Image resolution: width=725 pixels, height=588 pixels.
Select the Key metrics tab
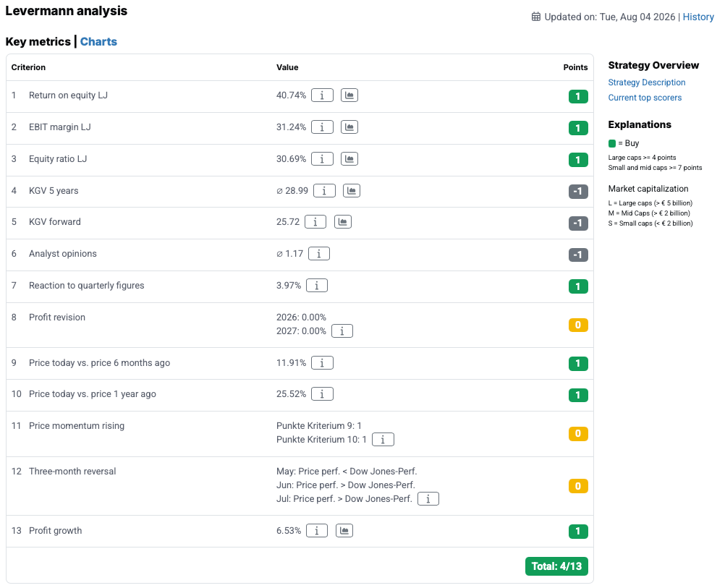38,42
